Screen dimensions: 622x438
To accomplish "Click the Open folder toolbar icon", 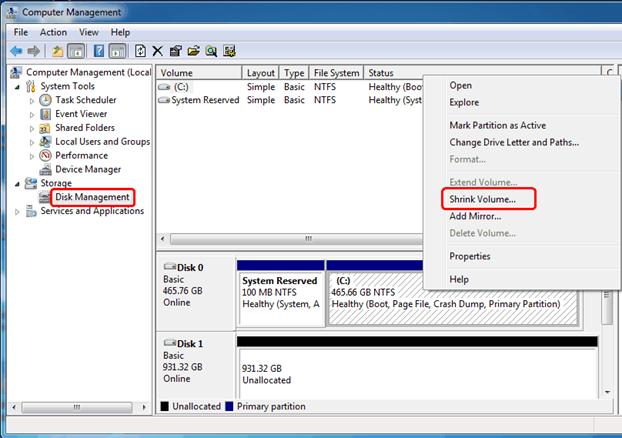I will coord(194,51).
